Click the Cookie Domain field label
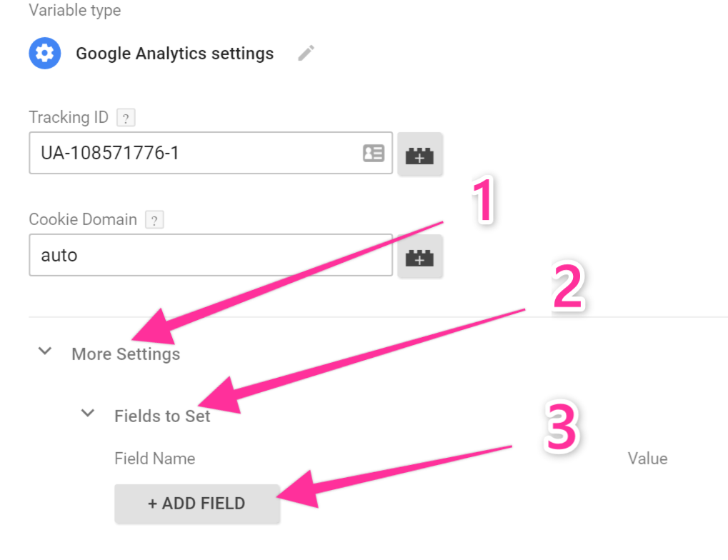 83,219
